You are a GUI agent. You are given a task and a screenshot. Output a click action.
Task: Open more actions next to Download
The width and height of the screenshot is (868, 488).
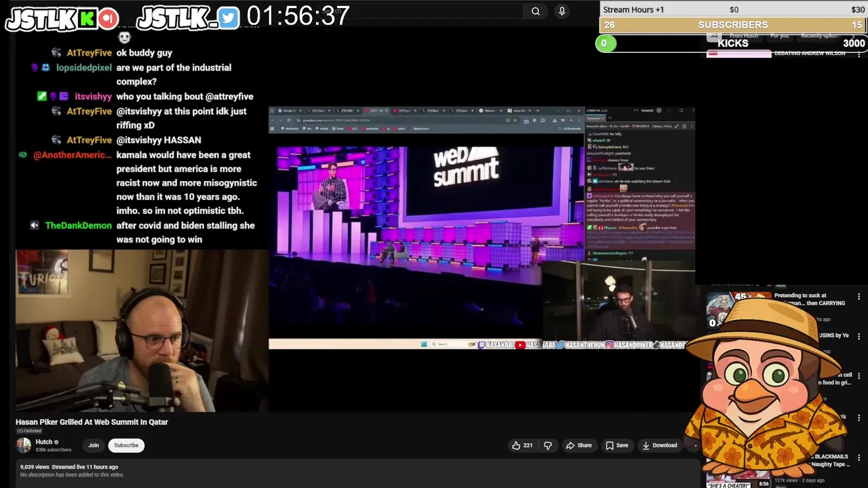[x=693, y=445]
